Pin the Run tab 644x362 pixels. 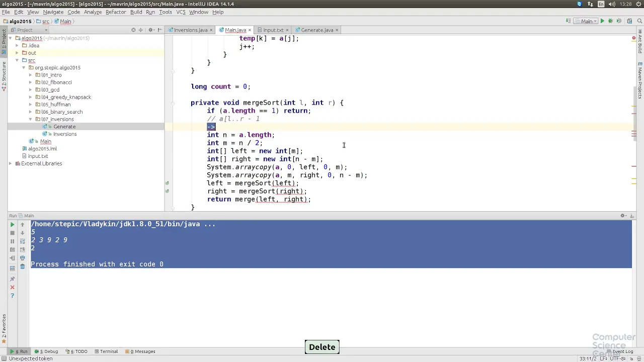click(x=13, y=279)
